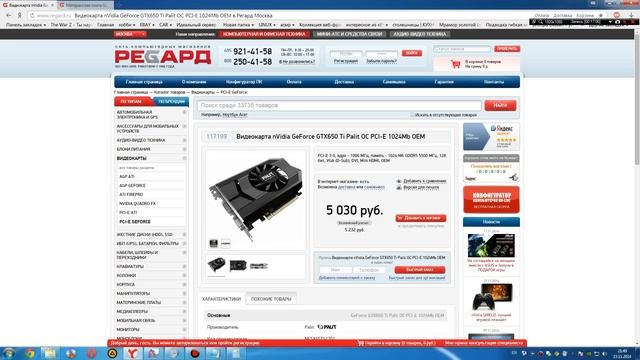Image resolution: width=640 pixels, height=360 pixels.
Task: Expand the "Клавиатуры" category
Action: (184, 267)
